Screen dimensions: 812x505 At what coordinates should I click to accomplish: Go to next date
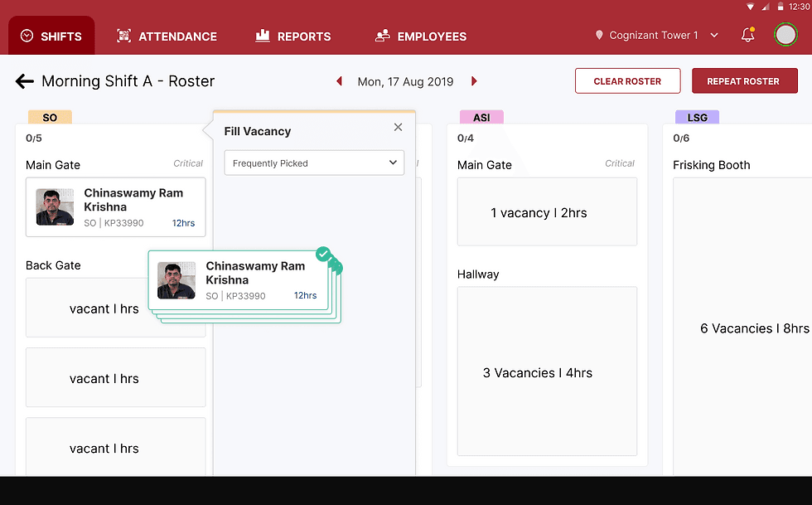coord(474,81)
